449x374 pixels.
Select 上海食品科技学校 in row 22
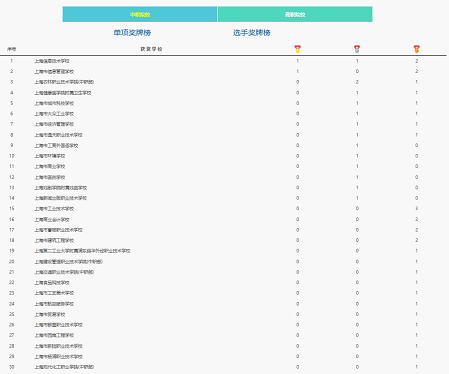tap(52, 283)
